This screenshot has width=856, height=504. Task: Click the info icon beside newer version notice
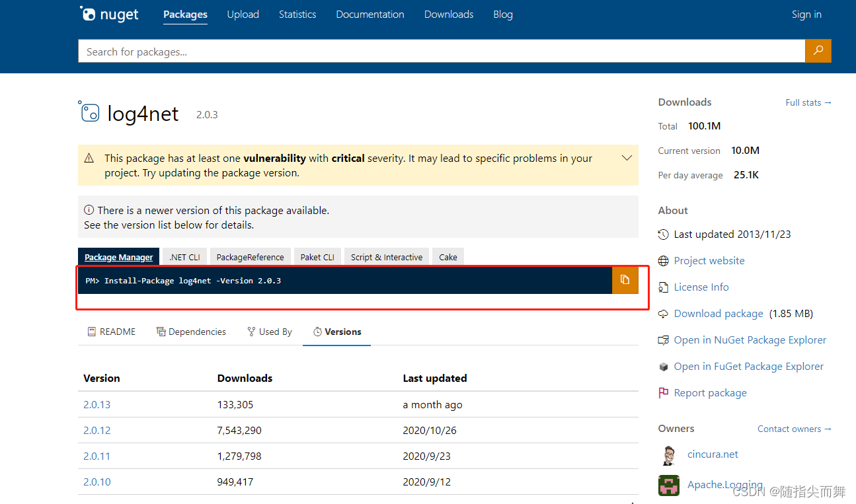pyautogui.click(x=89, y=210)
